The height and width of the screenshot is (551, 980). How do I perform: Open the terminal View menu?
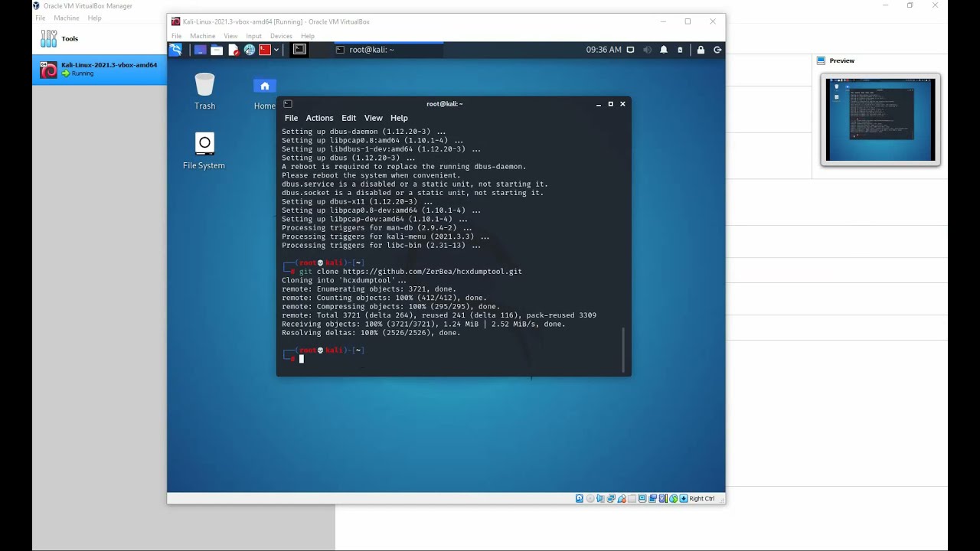[x=373, y=118]
